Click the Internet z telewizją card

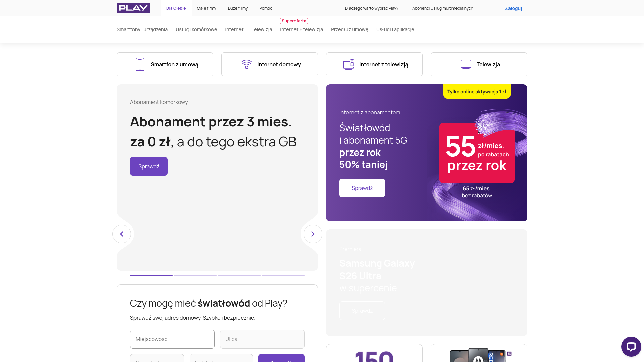click(374, 64)
